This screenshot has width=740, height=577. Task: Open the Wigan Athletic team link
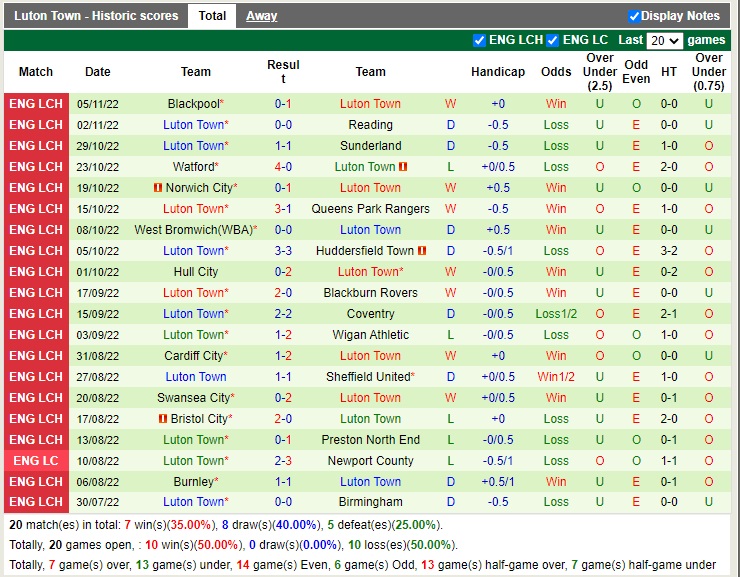point(370,335)
